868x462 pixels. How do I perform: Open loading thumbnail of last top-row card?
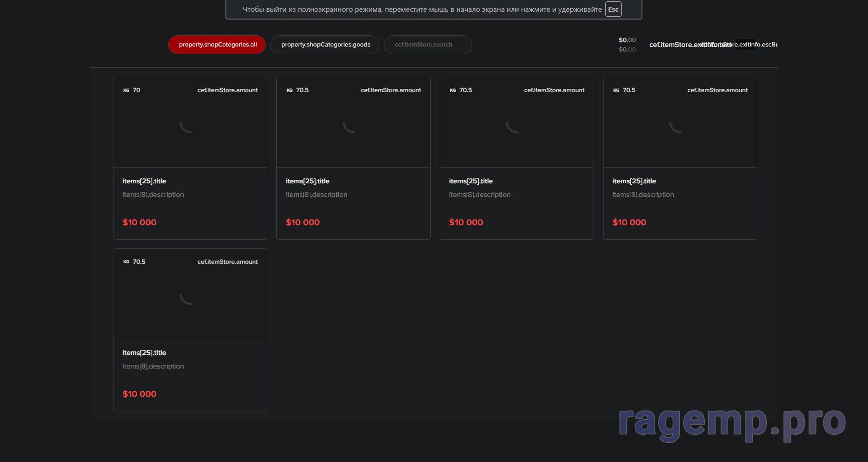coord(680,122)
